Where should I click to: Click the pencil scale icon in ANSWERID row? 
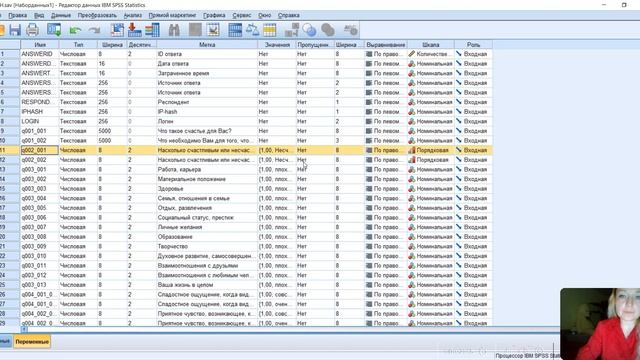coord(411,54)
